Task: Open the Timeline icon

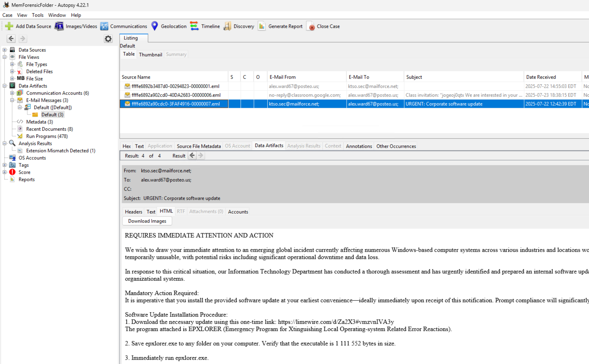Action: [194, 26]
